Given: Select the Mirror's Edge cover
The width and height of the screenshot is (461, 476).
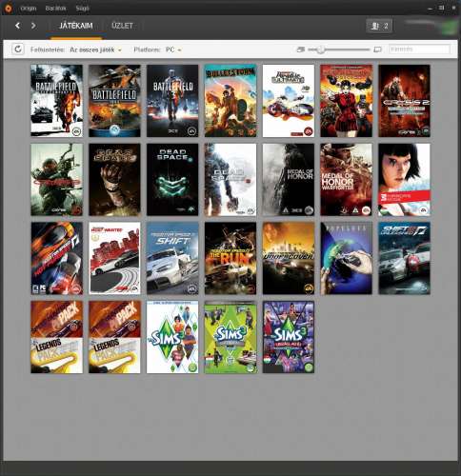Looking at the screenshot, I should pos(405,180).
